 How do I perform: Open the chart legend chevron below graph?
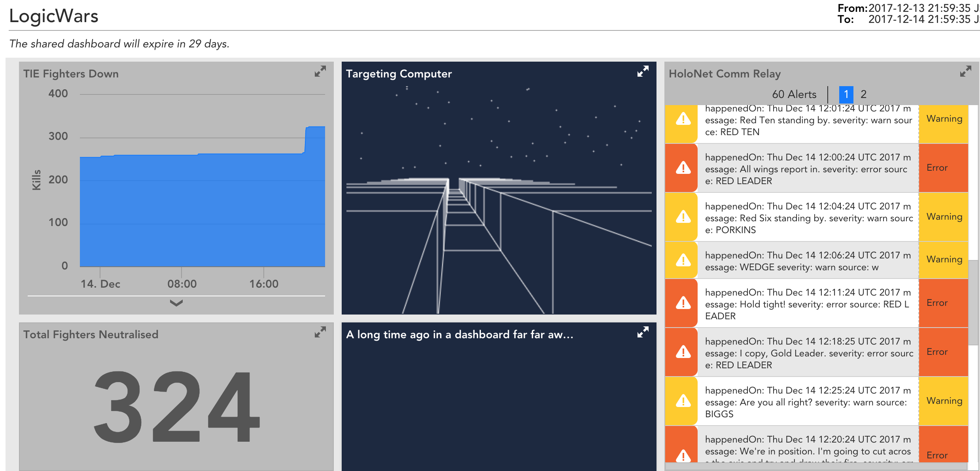176,303
